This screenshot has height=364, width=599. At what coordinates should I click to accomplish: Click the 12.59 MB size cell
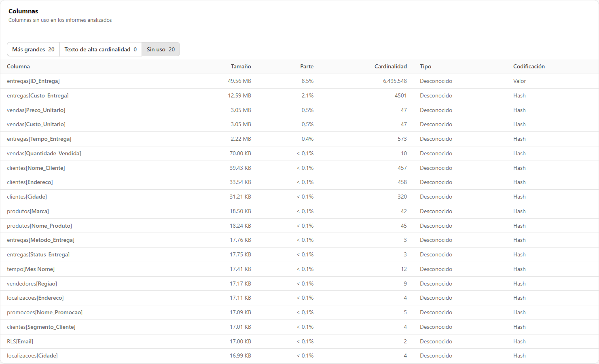coord(239,95)
